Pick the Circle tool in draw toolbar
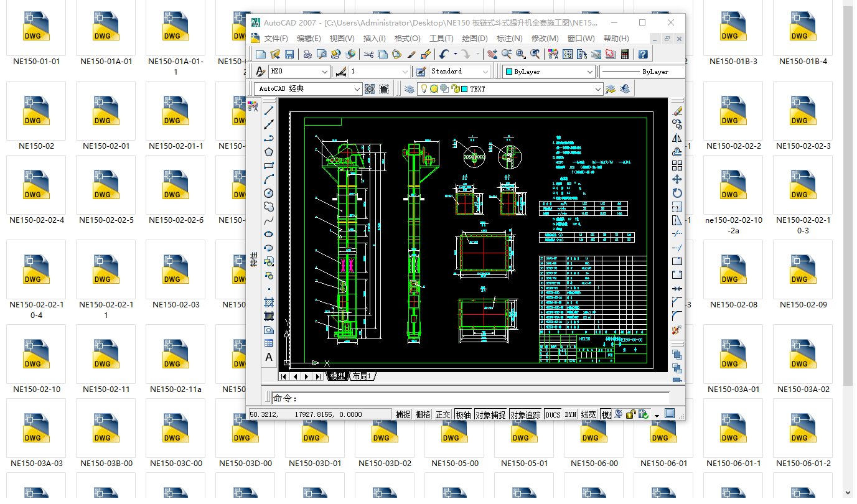 click(x=269, y=193)
